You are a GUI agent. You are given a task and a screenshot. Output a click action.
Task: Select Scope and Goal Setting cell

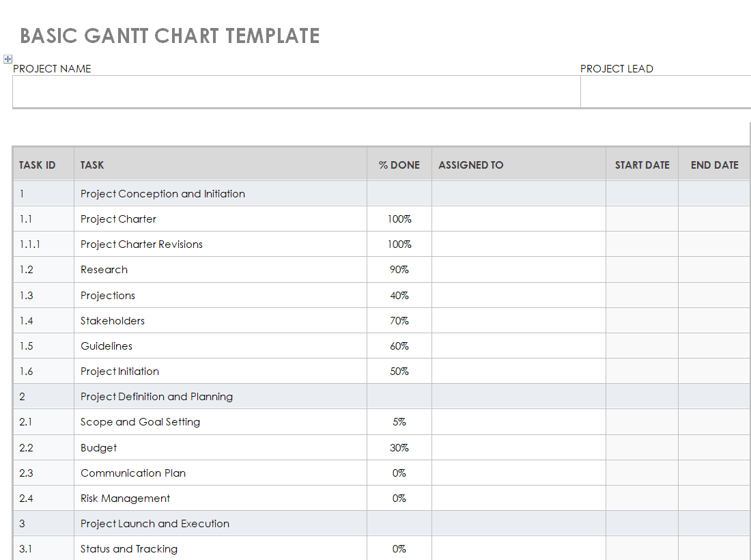(x=221, y=422)
